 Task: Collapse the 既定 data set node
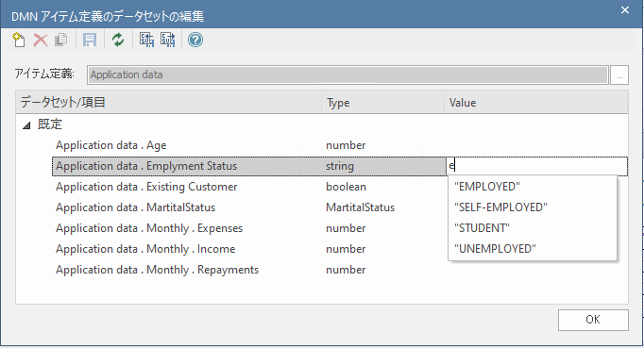(x=26, y=125)
